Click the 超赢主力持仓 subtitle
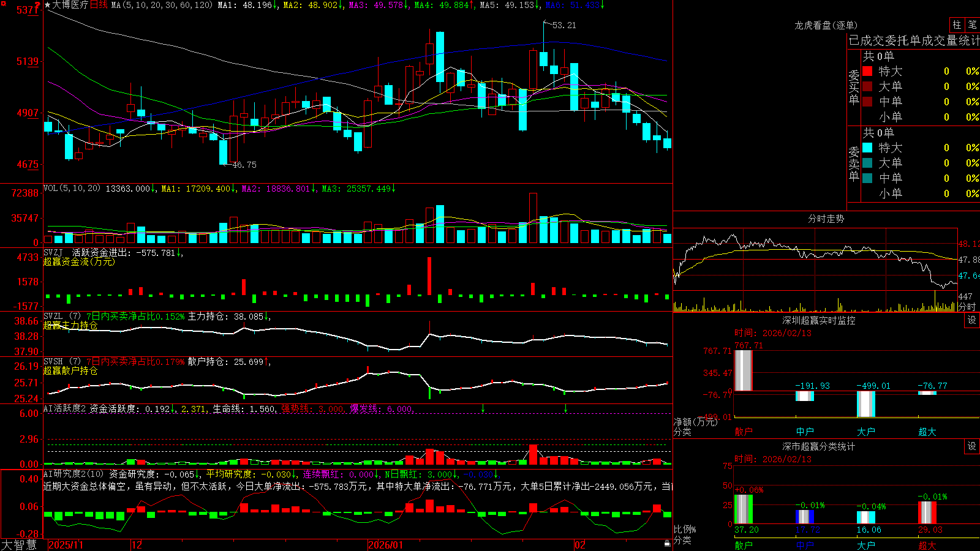 pyautogui.click(x=70, y=325)
